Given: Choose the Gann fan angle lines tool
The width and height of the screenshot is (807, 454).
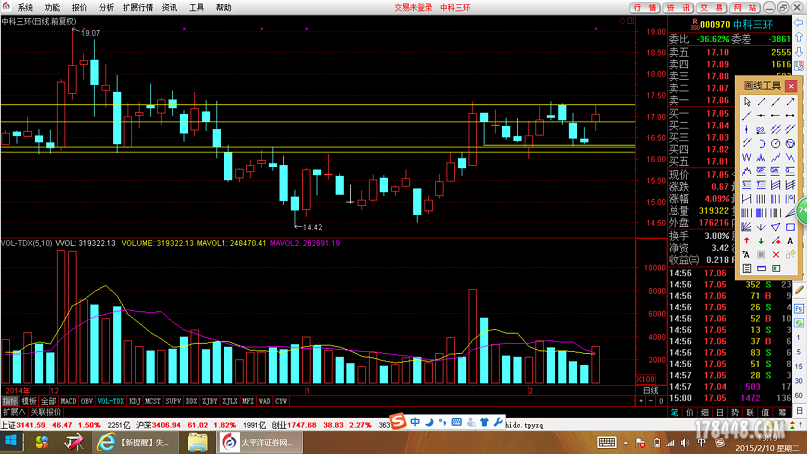Looking at the screenshot, I should tap(747, 226).
